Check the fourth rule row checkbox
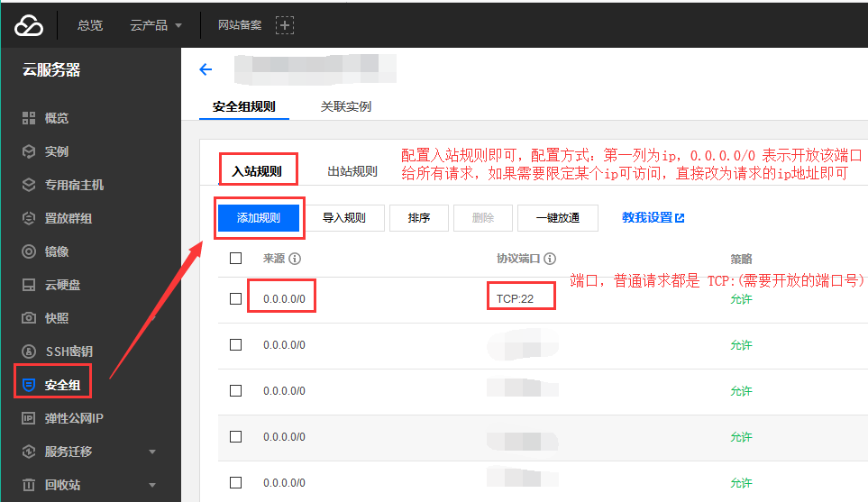Screen dimensions: 868x502 click(x=236, y=437)
